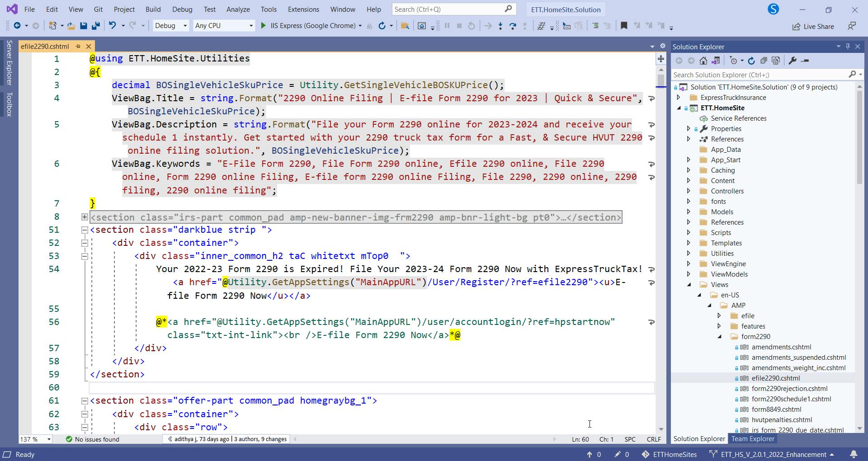Open the Build menu
This screenshot has height=461, width=868.
click(x=153, y=9)
